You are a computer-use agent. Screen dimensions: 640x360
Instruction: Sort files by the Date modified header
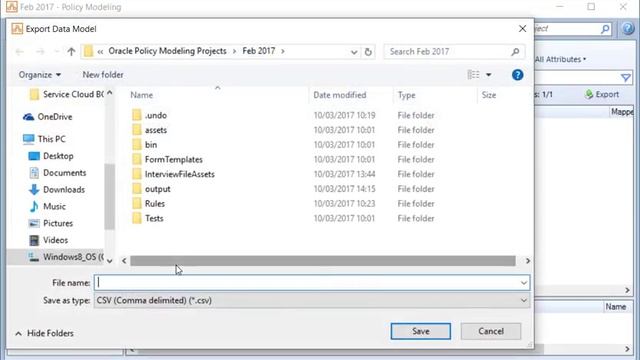(340, 95)
